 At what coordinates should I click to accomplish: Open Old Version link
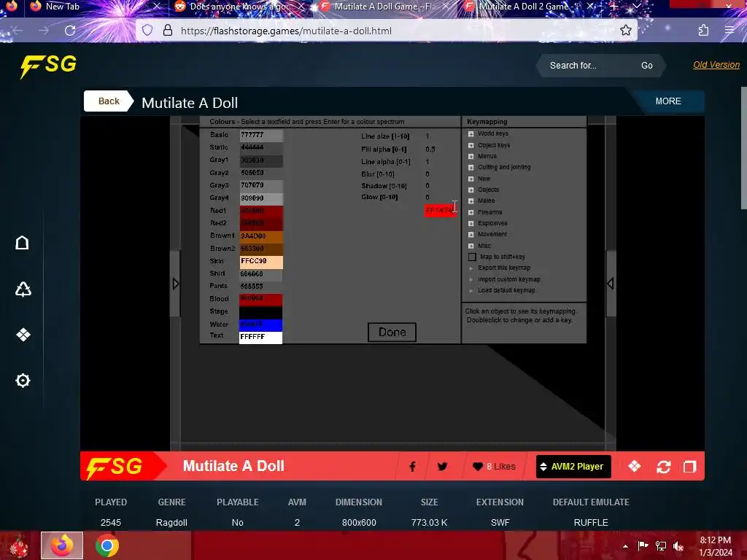pos(716,65)
